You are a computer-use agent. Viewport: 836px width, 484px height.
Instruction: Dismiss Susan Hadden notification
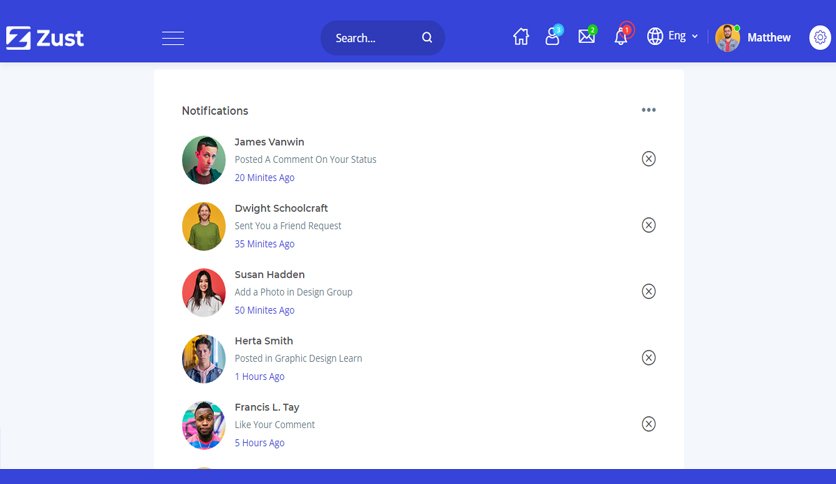coord(648,292)
